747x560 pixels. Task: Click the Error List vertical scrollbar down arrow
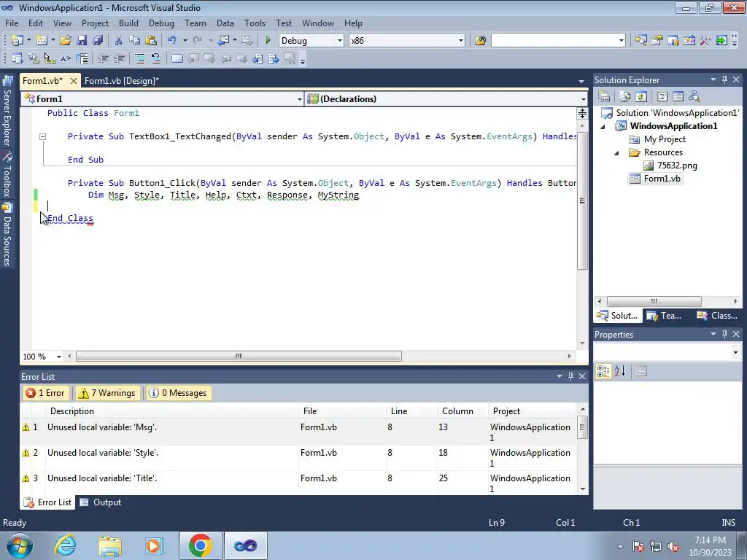(582, 489)
